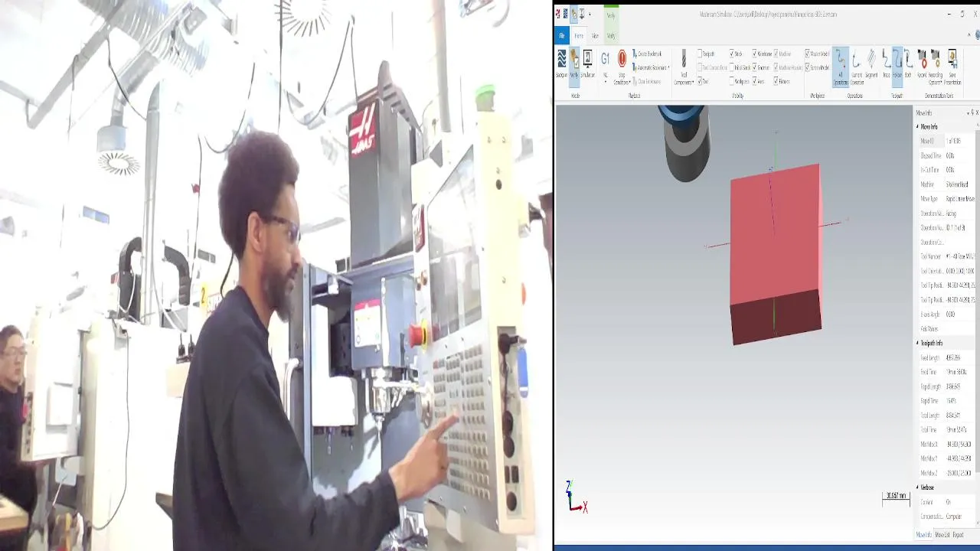Click Clear Bookmarks
This screenshot has height=551, width=980.
point(648,81)
